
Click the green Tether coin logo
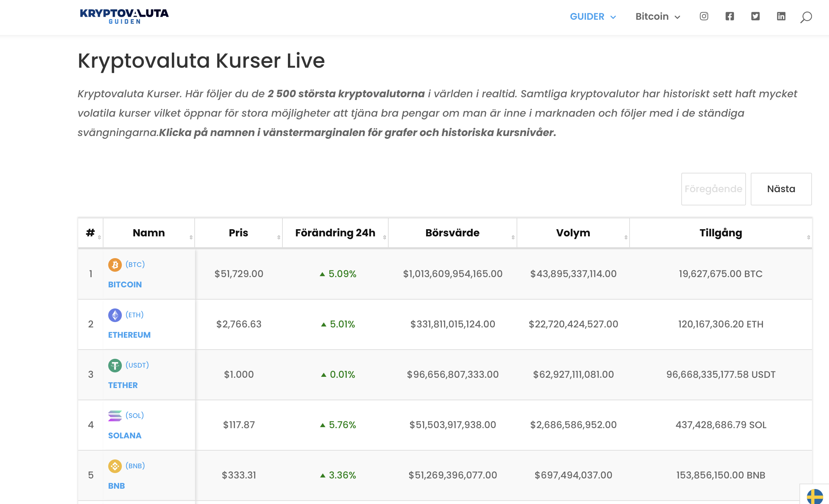pos(115,366)
